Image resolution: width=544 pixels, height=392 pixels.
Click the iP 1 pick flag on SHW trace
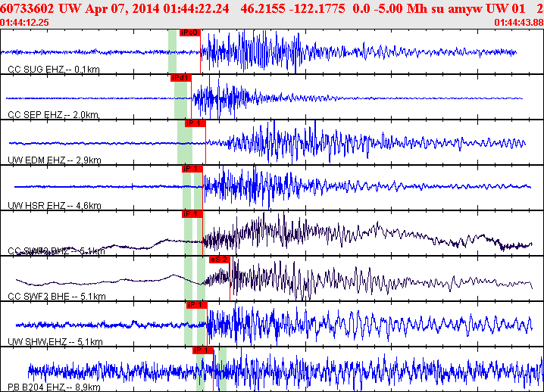coord(197,305)
